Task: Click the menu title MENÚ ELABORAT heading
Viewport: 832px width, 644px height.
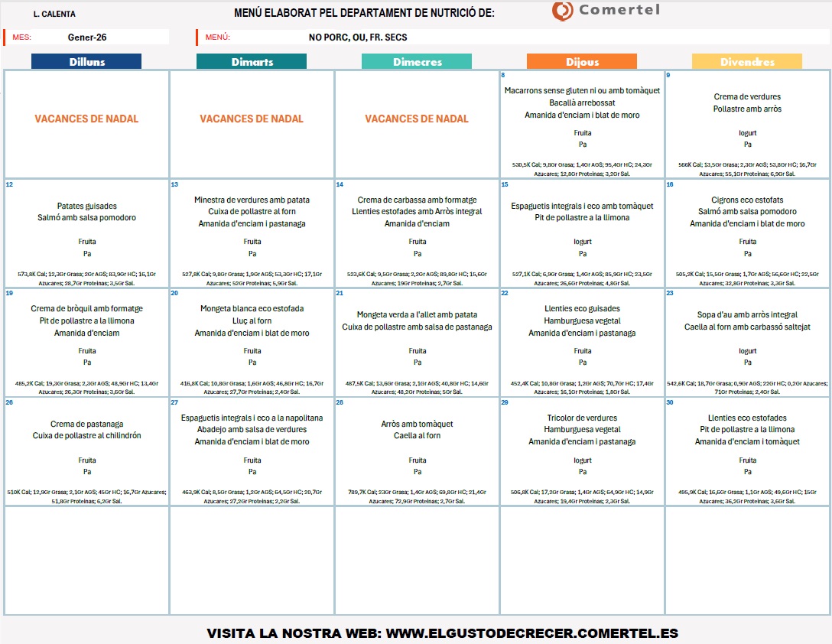Action: 364,13
